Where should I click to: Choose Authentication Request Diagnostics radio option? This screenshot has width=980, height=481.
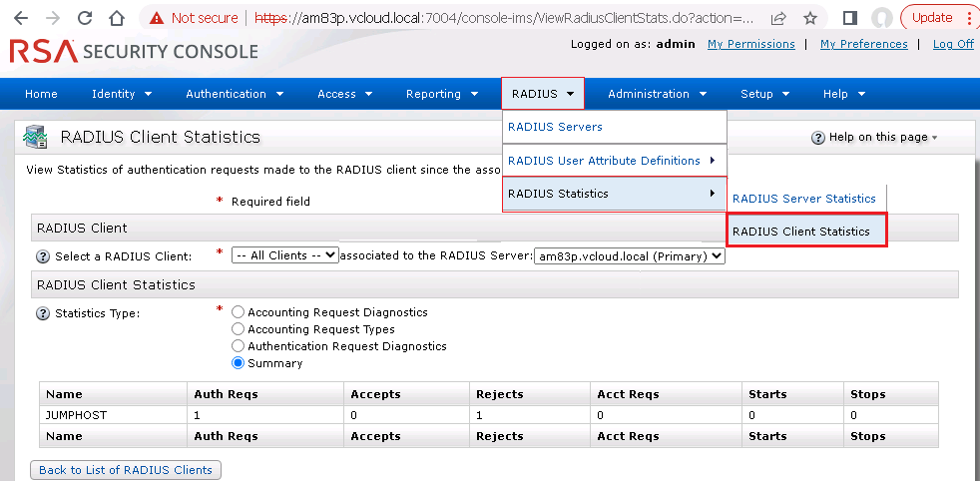click(238, 346)
